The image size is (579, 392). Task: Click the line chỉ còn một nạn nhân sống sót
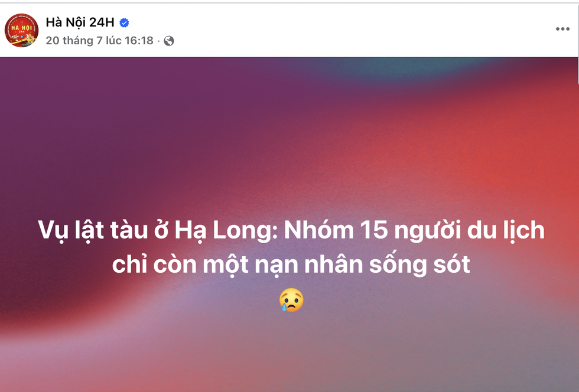click(291, 264)
